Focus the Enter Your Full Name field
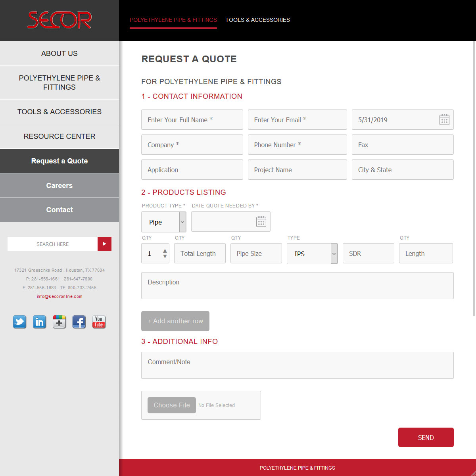Screen dimensions: 476x476 point(192,120)
